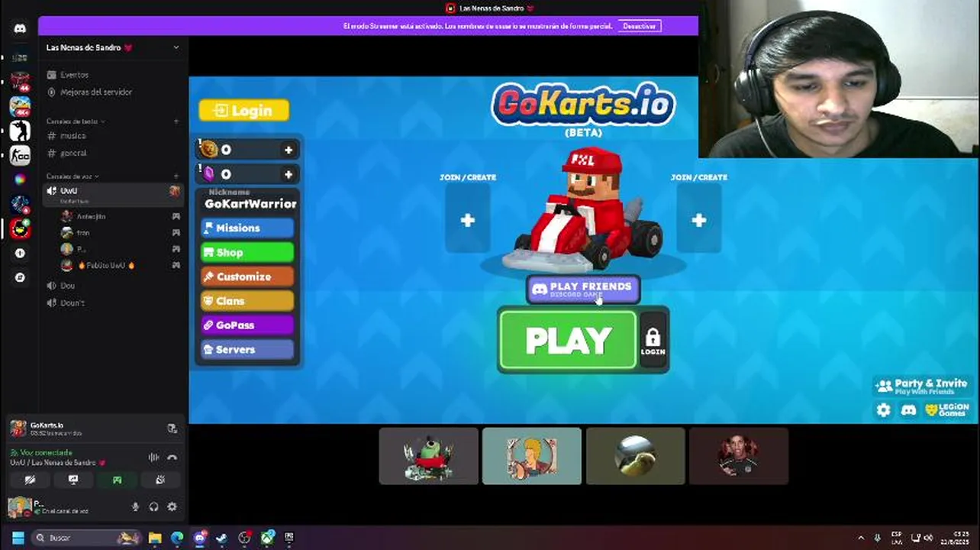The height and width of the screenshot is (550, 980).
Task: Click the round avatar participant thumbnail
Action: (x=635, y=456)
